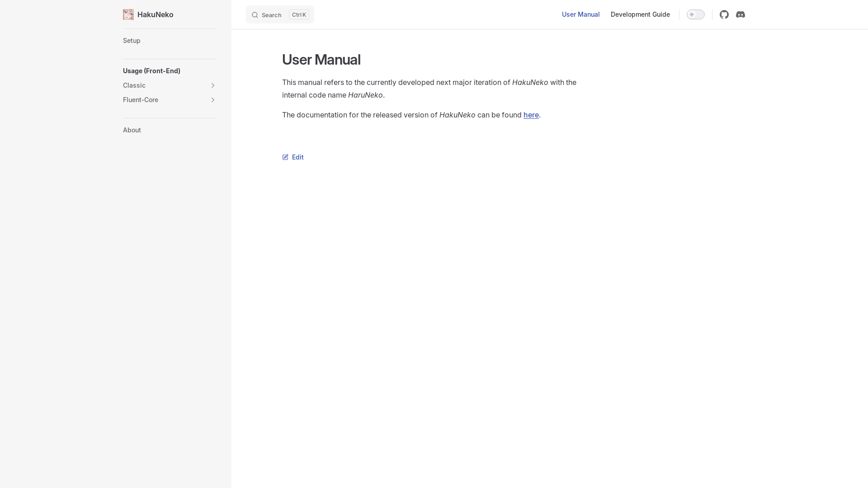
Task: Expand the Classic section chevron
Action: point(212,85)
